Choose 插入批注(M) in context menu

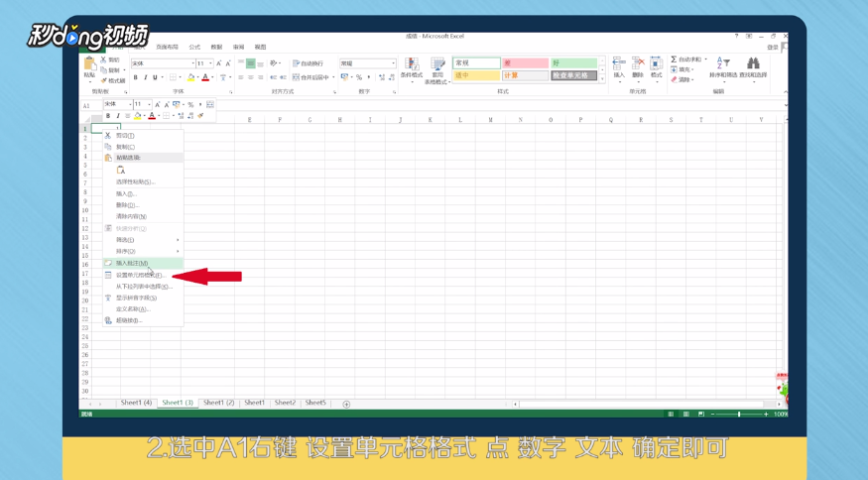click(x=143, y=264)
